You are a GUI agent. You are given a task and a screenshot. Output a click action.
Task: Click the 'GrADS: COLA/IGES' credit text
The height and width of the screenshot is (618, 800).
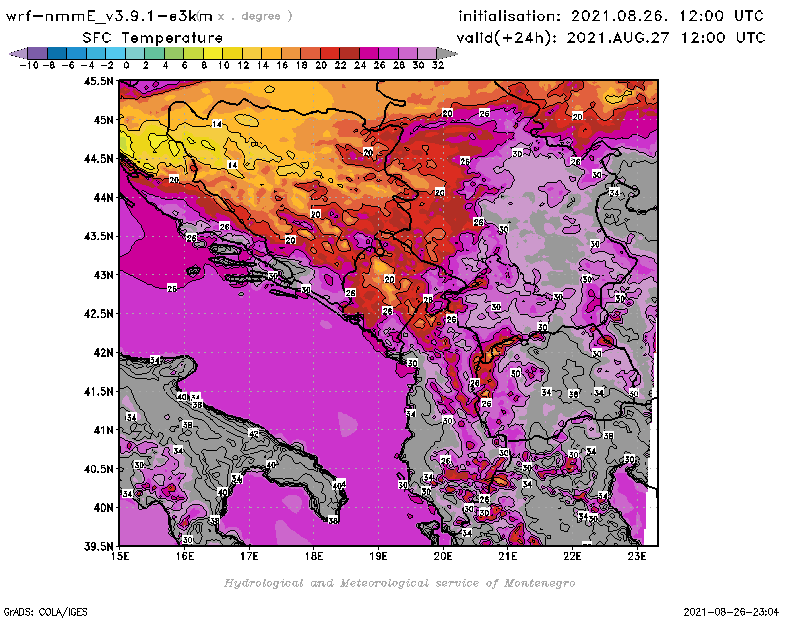tap(45, 612)
